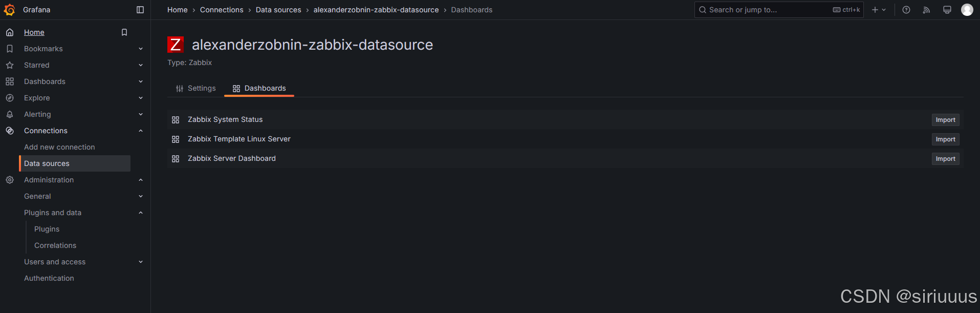Click the Starred star icon
Viewport: 980px width, 313px height.
pyautogui.click(x=10, y=65)
